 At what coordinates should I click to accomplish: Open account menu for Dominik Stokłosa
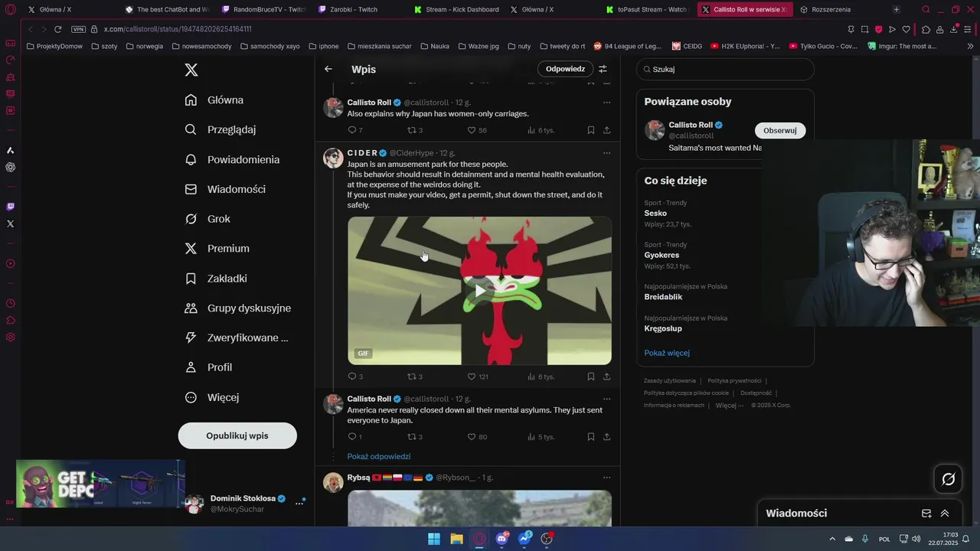tap(299, 504)
